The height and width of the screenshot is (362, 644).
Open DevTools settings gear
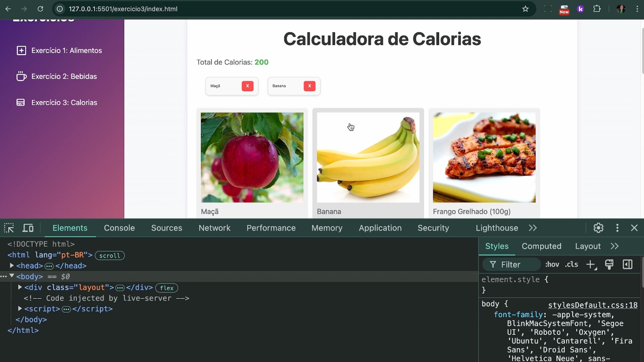click(598, 228)
